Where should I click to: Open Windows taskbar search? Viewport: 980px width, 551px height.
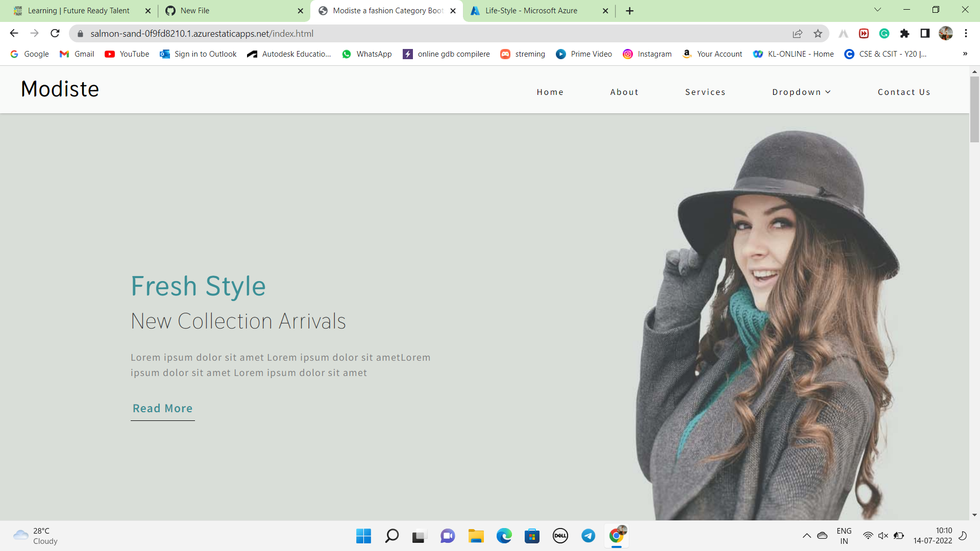[x=391, y=536]
